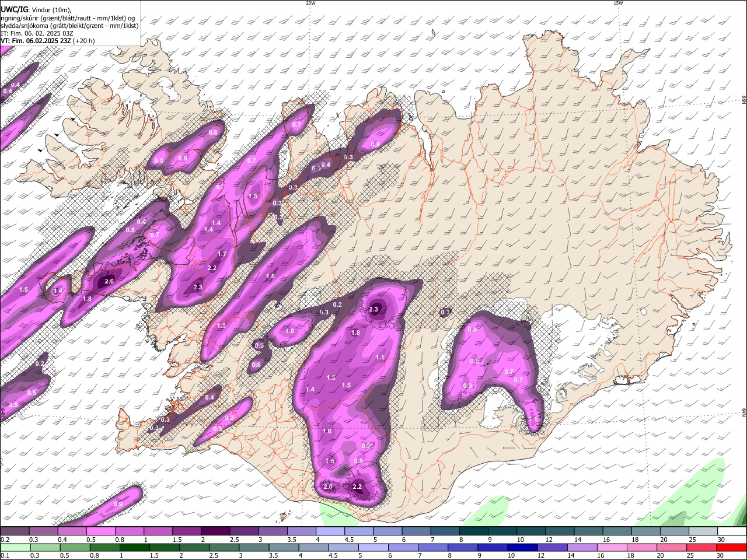Pick darkest green swatch between 1 and 1.5 lower row
This screenshot has width=747, height=560.
(134, 548)
